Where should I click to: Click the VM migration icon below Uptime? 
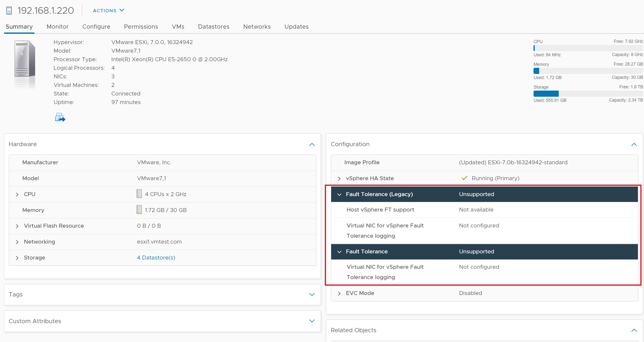[60, 117]
